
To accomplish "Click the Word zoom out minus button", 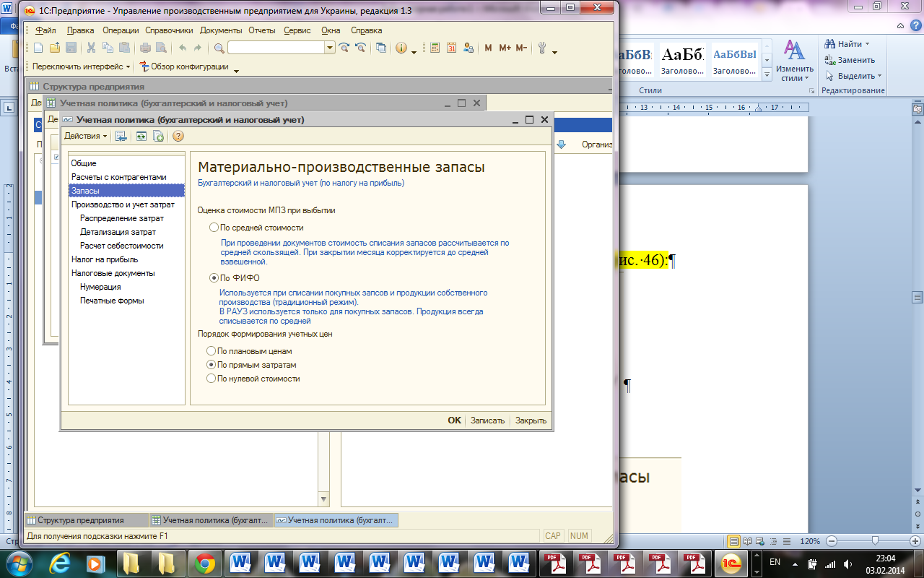I will click(832, 541).
